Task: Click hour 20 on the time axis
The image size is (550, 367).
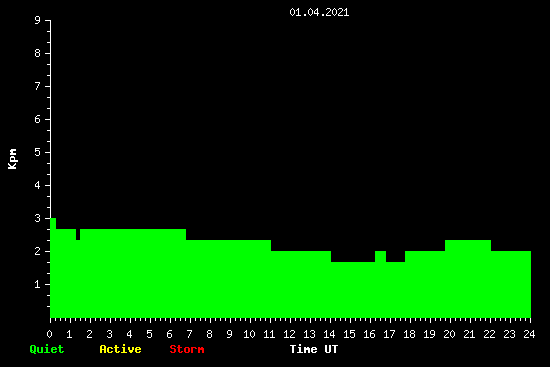Action: [x=449, y=334]
